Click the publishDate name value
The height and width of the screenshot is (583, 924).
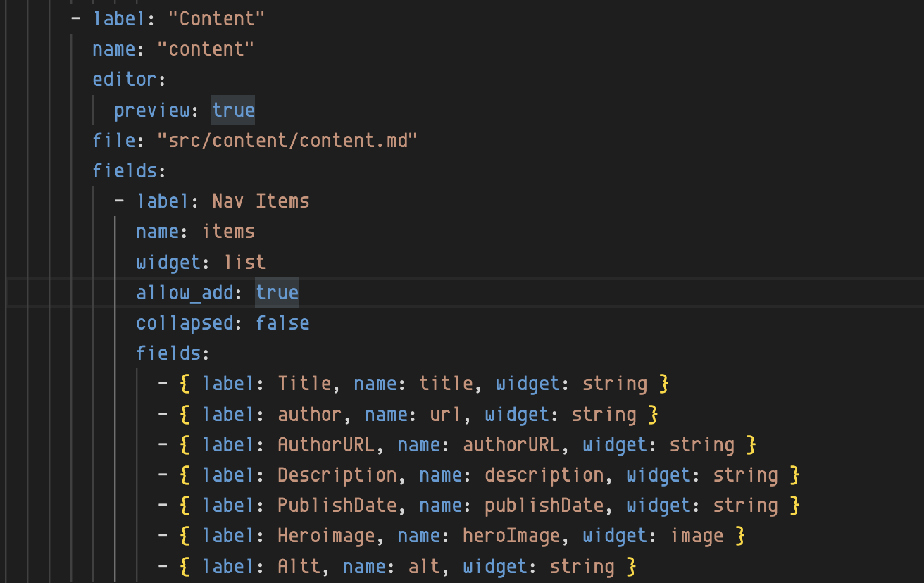pyautogui.click(x=544, y=506)
